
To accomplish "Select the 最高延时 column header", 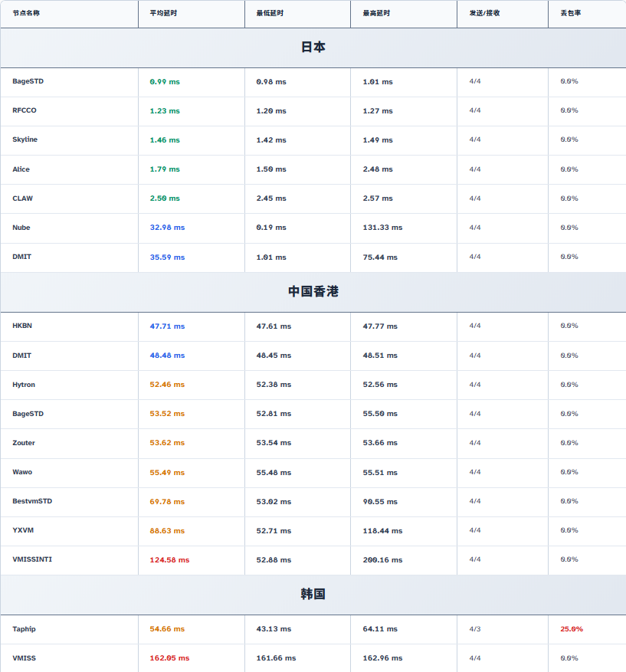I will [376, 13].
